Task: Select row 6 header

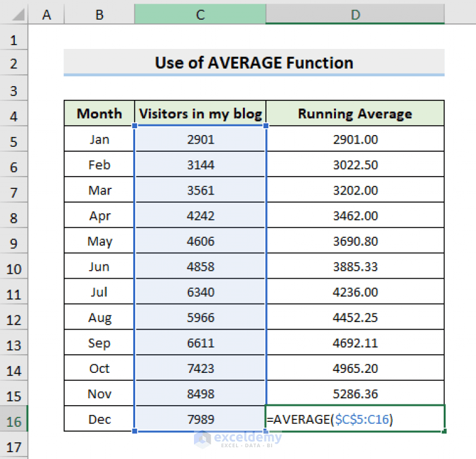Action: click(x=14, y=164)
